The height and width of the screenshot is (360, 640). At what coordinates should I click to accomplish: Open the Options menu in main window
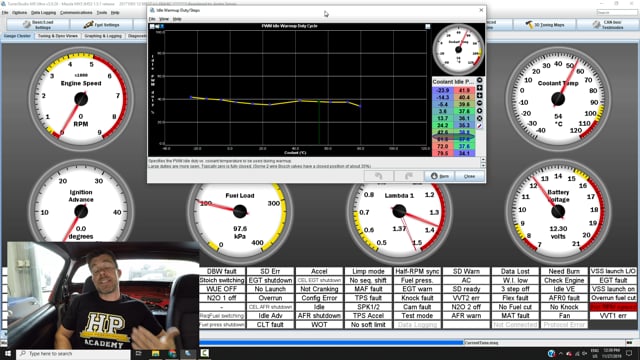(19, 13)
